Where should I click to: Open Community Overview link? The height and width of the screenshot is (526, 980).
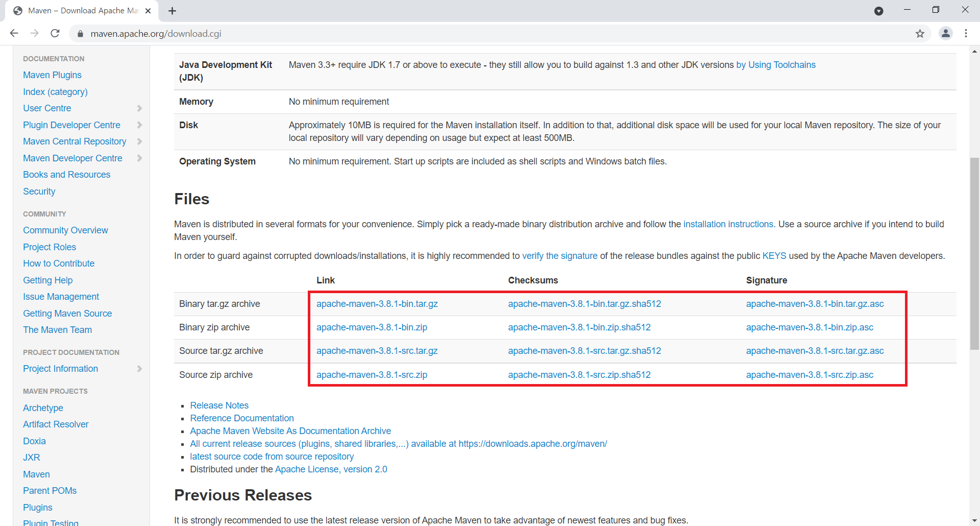pyautogui.click(x=65, y=230)
